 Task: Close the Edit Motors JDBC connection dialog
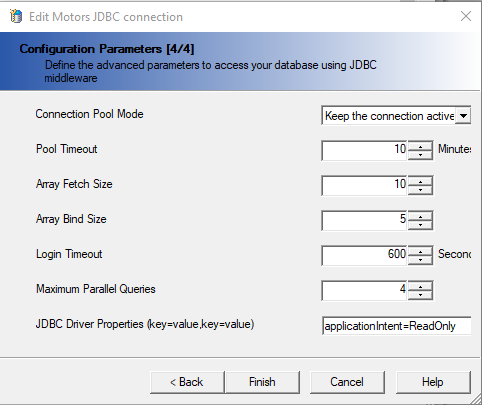click(466, 16)
